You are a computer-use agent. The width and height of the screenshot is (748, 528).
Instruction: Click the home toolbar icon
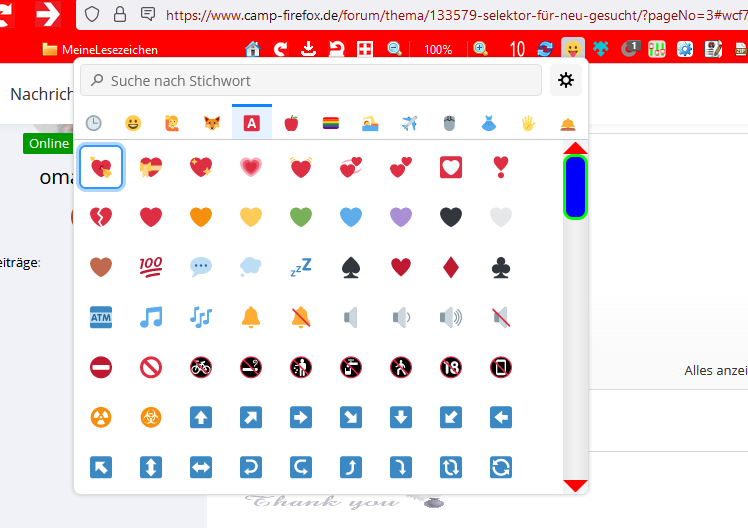click(x=253, y=49)
